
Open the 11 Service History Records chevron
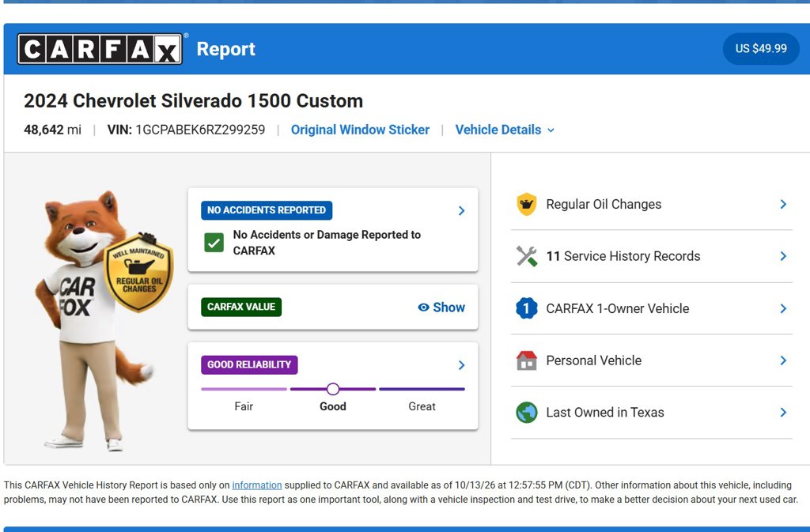tap(783, 256)
